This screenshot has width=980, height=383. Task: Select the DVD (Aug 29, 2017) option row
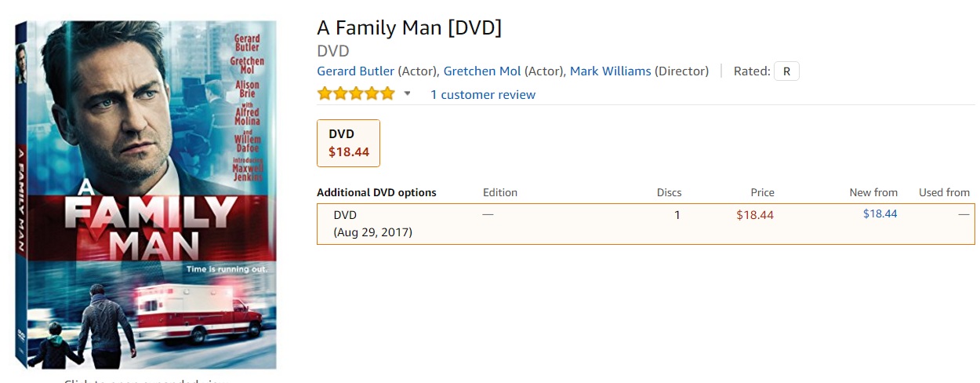tap(372, 224)
